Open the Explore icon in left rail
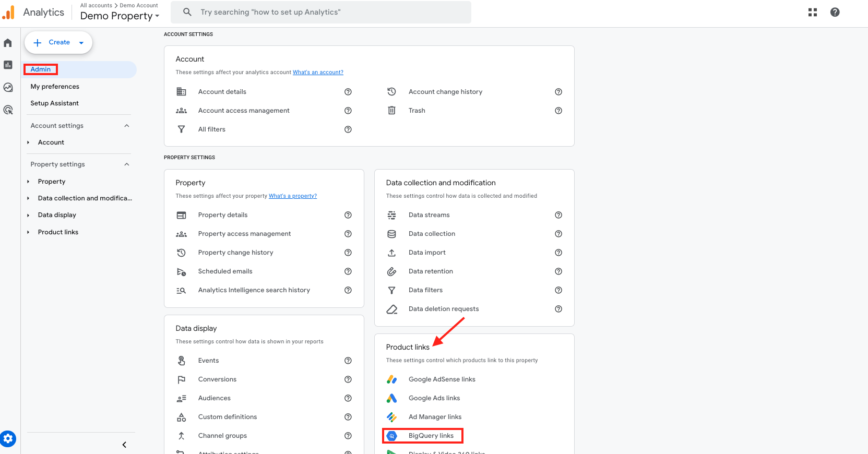 [8, 87]
